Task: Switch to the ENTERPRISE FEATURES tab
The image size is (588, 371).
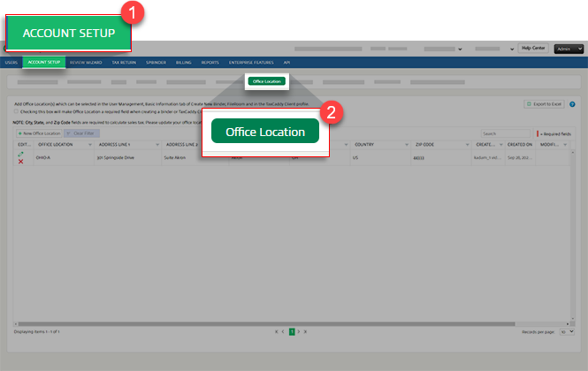Action: coord(251,63)
